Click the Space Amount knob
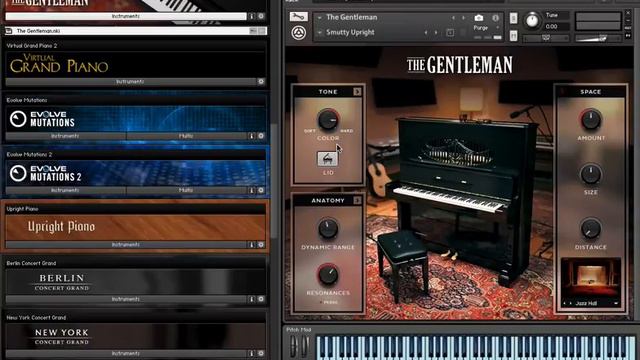640x360 pixels. click(590, 119)
